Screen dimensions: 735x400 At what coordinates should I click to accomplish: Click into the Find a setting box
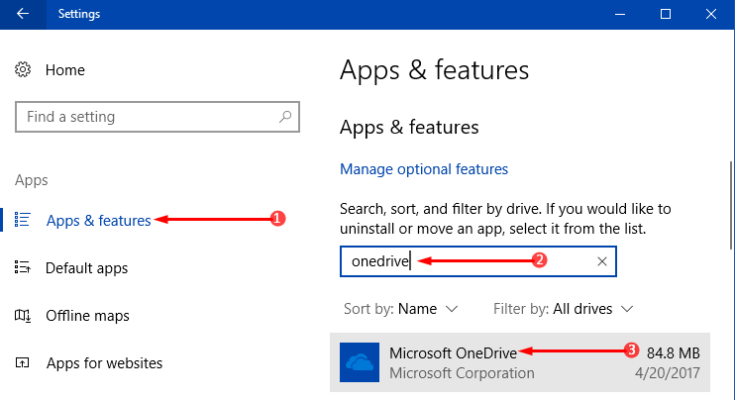157,117
